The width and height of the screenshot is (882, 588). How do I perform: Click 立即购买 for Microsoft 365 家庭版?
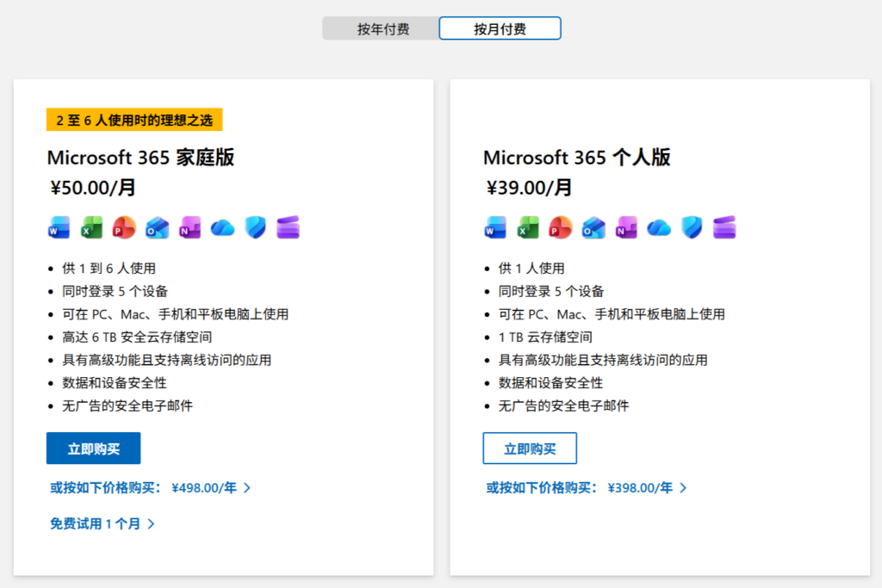point(93,448)
